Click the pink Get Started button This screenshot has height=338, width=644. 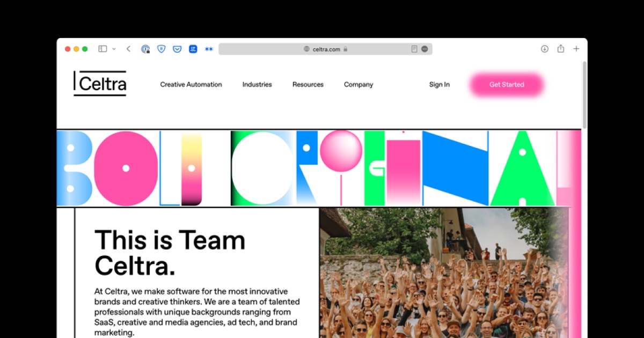pyautogui.click(x=507, y=84)
